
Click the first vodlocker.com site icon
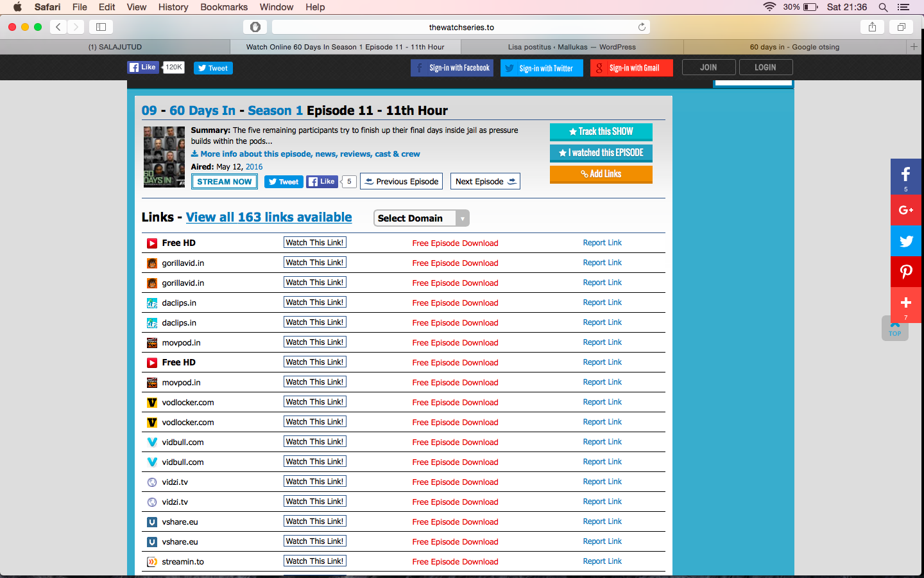coord(152,403)
